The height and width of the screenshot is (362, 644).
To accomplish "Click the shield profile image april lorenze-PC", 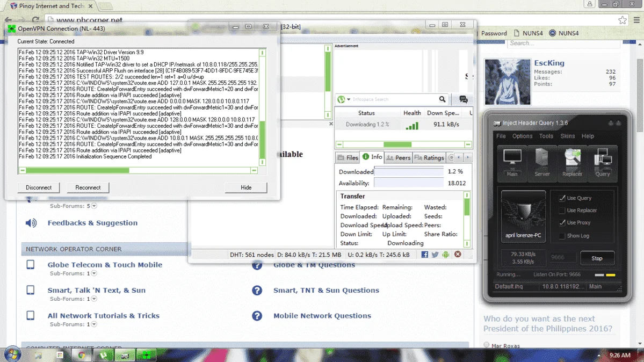I will 523,216.
